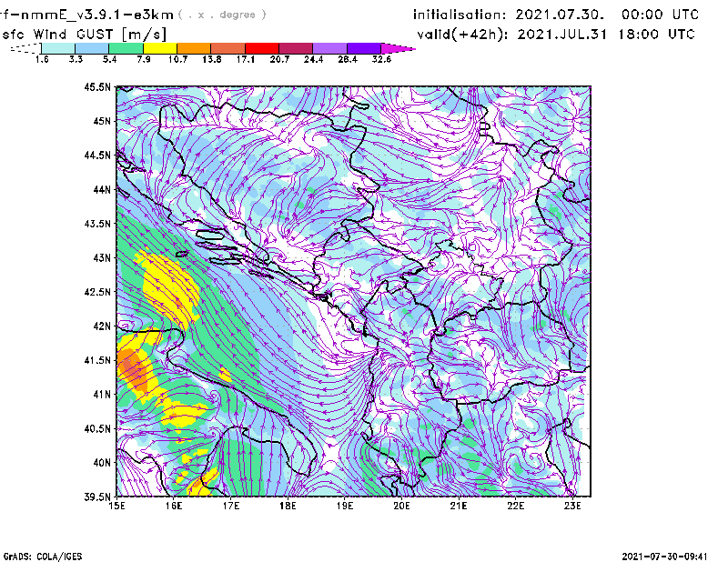Click the 15E longitude axis label
The height and width of the screenshot is (562, 728).
(116, 506)
